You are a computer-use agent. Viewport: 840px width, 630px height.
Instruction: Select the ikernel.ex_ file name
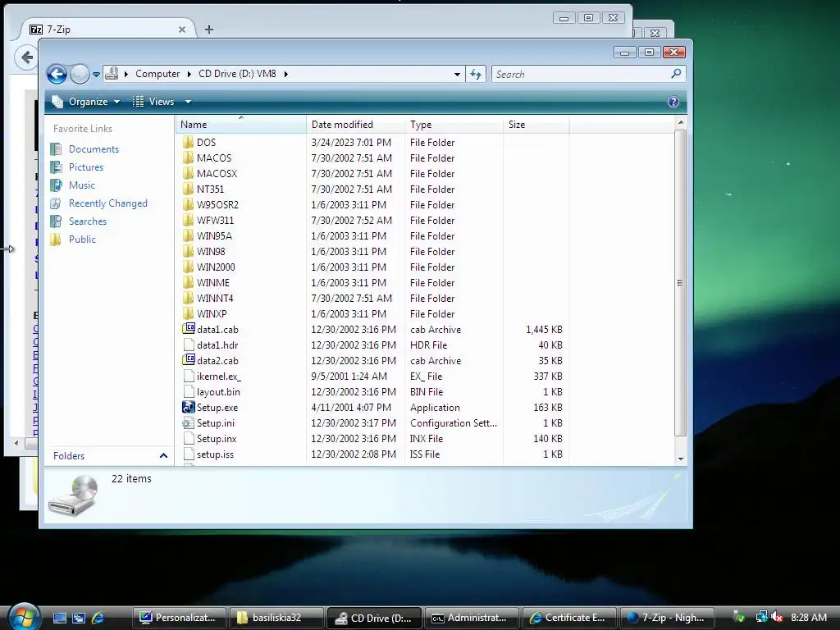[x=218, y=376]
